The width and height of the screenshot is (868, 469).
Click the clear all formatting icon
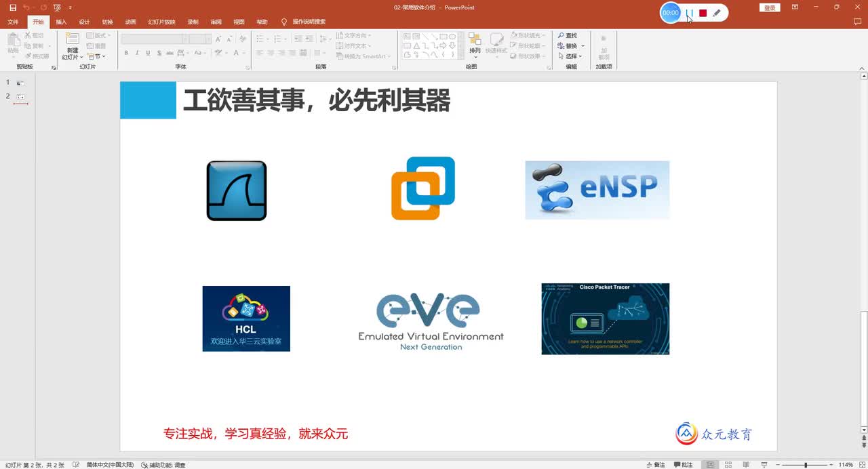click(241, 39)
